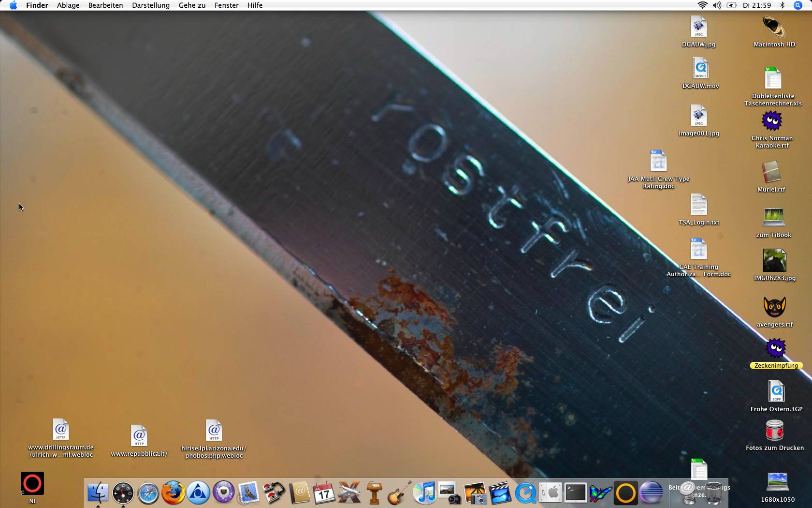This screenshot has height=508, width=812.
Task: Open Safari compass icon in dock
Action: [x=148, y=493]
